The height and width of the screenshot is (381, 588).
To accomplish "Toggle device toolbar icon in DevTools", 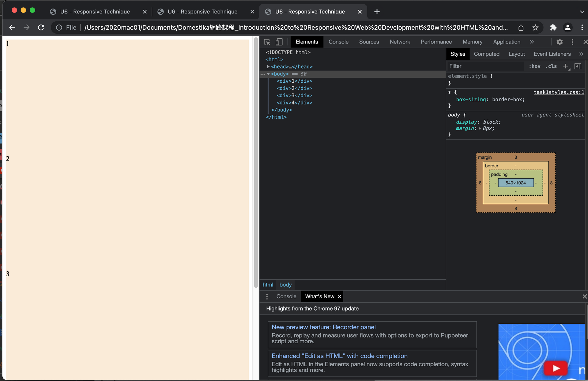I will click(279, 42).
